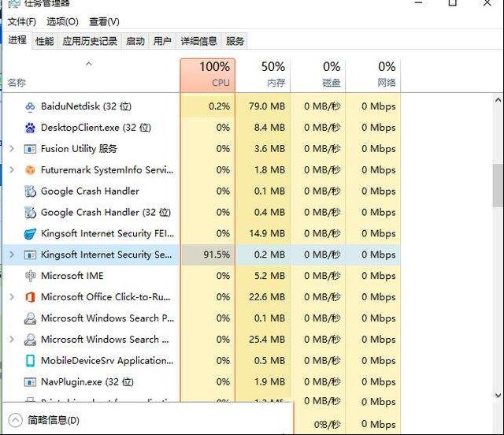Screen dimensions: 504x435
Task: Click the 简略信息 collapse arrow icon
Action: (x=15, y=420)
